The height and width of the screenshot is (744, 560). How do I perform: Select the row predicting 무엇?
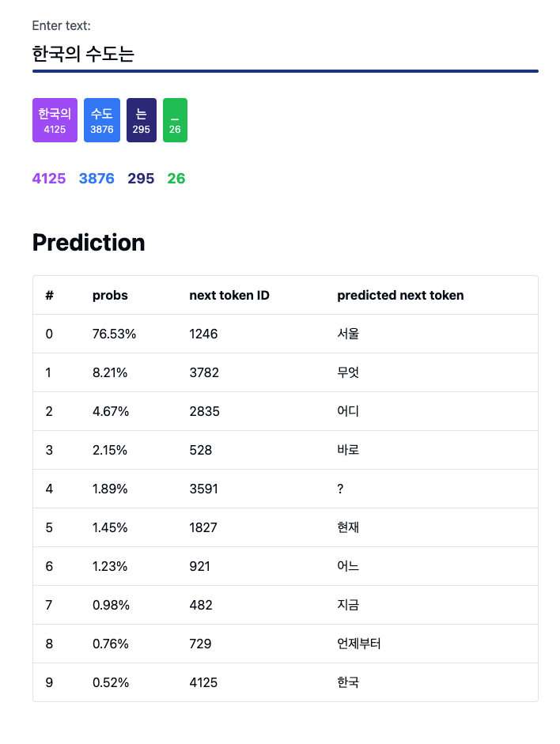[286, 372]
